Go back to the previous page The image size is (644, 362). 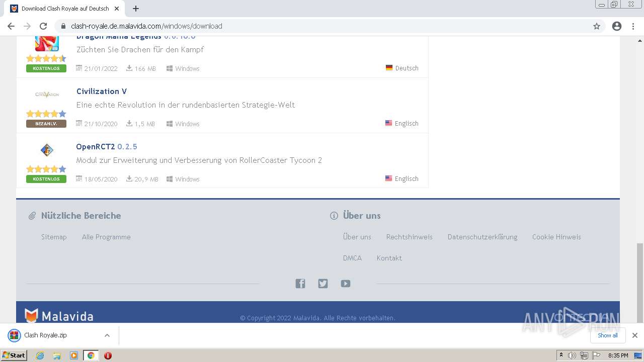click(11, 26)
